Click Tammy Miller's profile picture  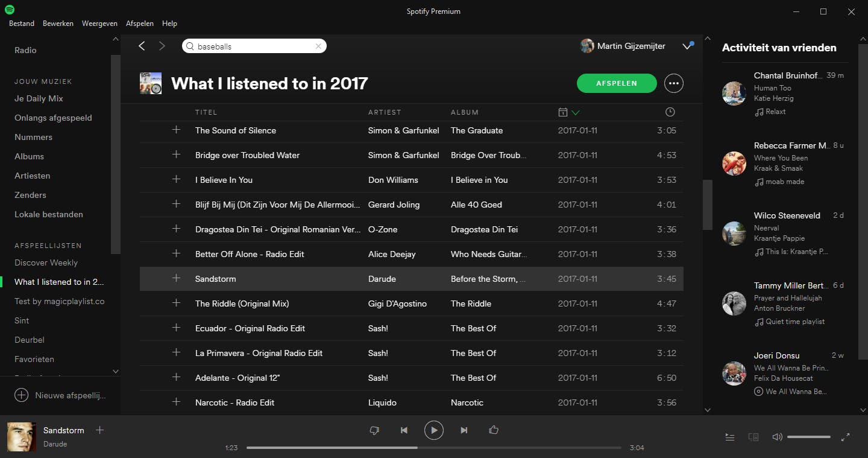click(x=734, y=304)
